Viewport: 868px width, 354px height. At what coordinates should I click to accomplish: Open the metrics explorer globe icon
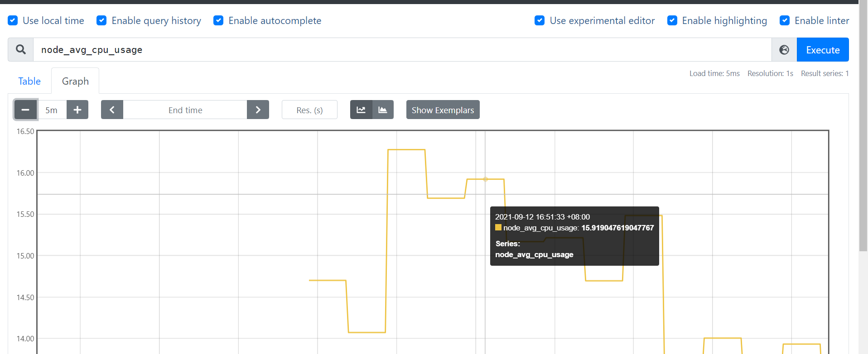pyautogui.click(x=784, y=50)
